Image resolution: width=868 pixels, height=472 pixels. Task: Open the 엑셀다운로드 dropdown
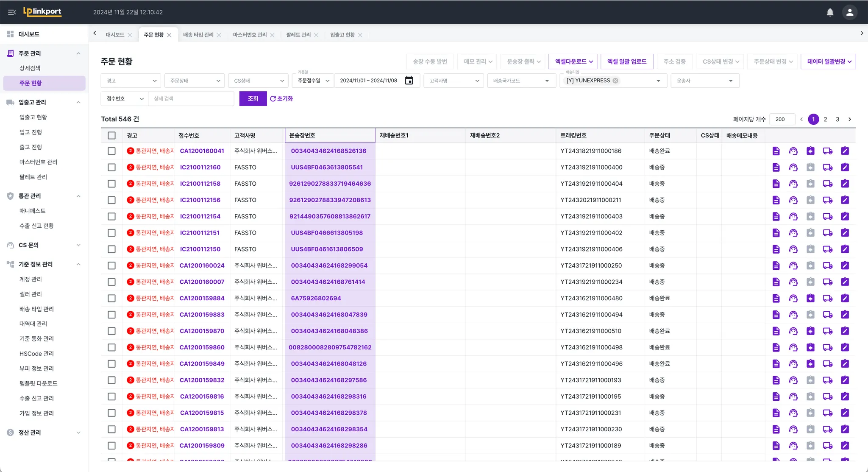[x=573, y=61]
